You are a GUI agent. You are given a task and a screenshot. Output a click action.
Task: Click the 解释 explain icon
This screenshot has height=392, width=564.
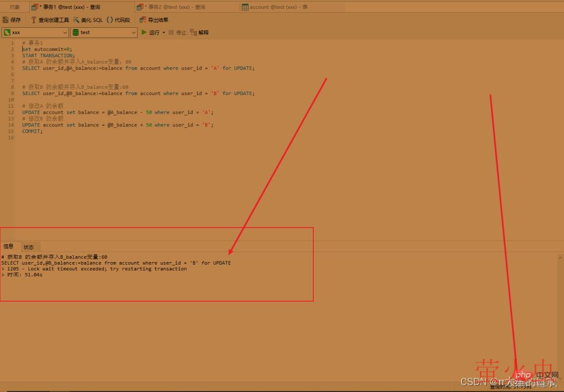[x=194, y=32]
